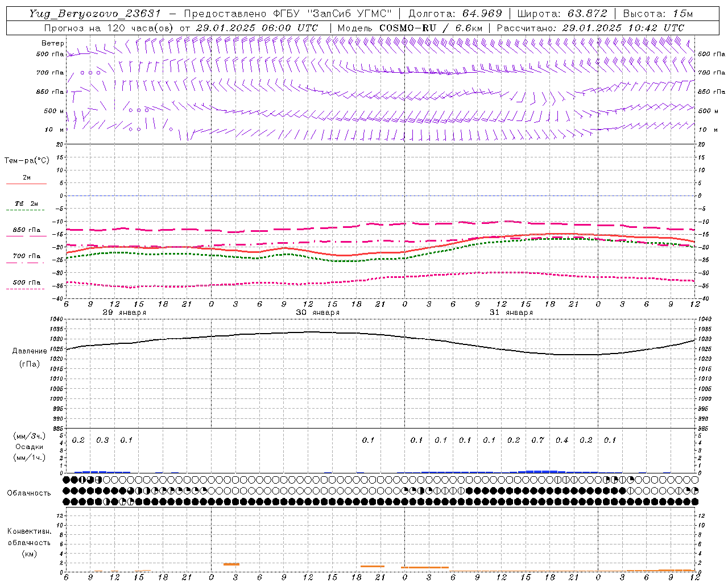
Task: Click the 29 января date label
Action: click(x=125, y=313)
